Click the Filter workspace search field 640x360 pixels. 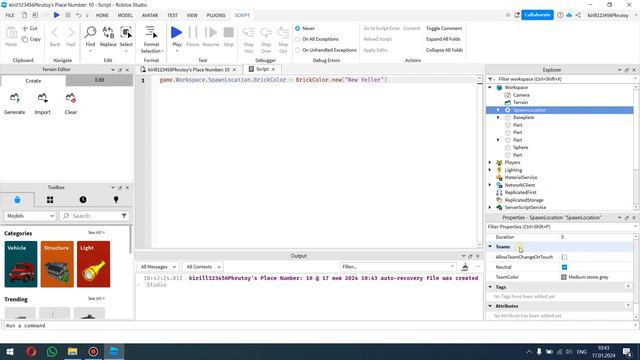563,79
